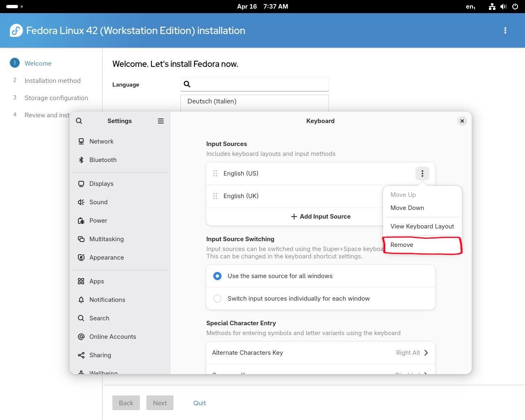The image size is (525, 420).
Task: Choose Move Down from the popup menu
Action: tap(422, 208)
